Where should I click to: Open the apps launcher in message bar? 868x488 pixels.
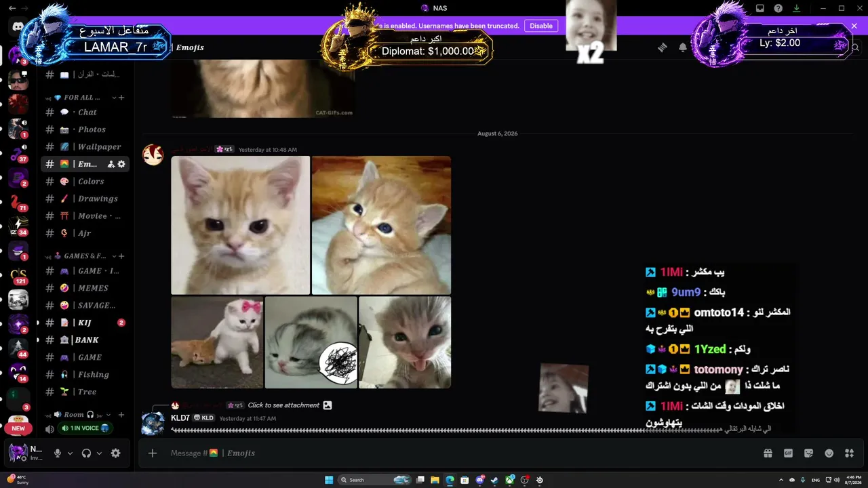[849, 453]
